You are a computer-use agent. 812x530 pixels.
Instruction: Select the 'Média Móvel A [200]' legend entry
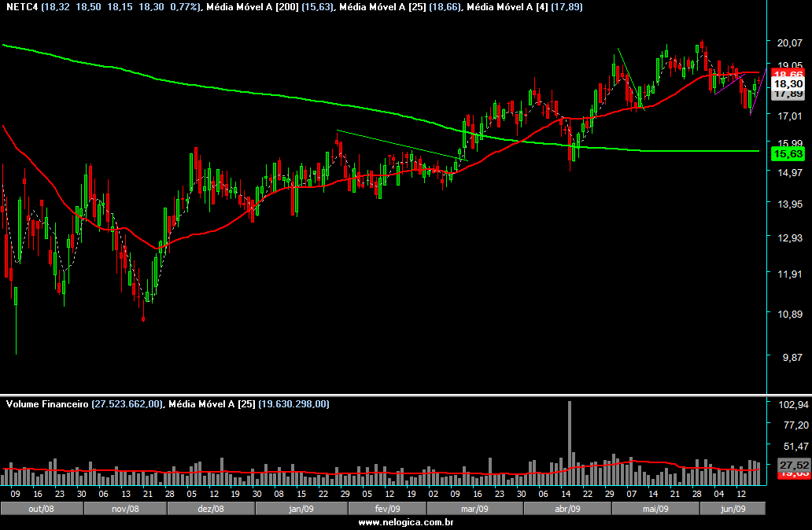pos(252,7)
